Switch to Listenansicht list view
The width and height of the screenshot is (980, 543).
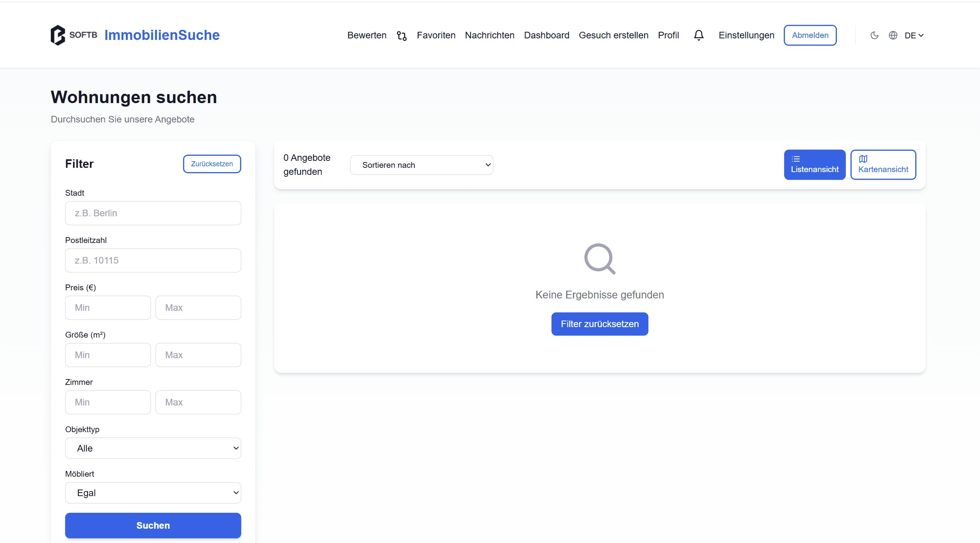pyautogui.click(x=814, y=165)
